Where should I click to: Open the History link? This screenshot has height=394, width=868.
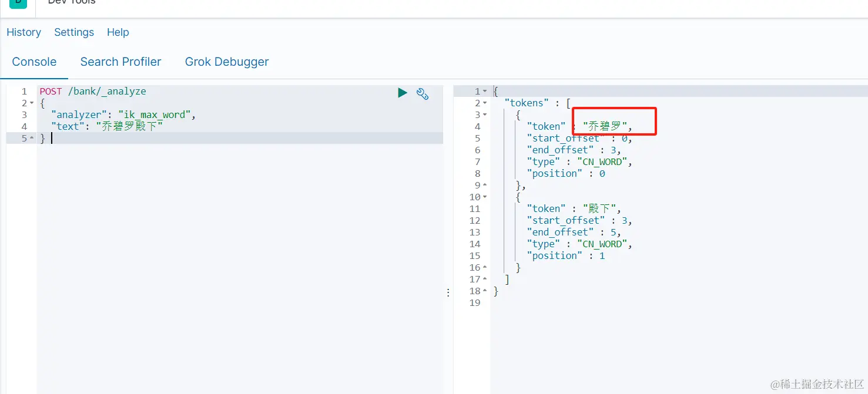[x=24, y=32]
